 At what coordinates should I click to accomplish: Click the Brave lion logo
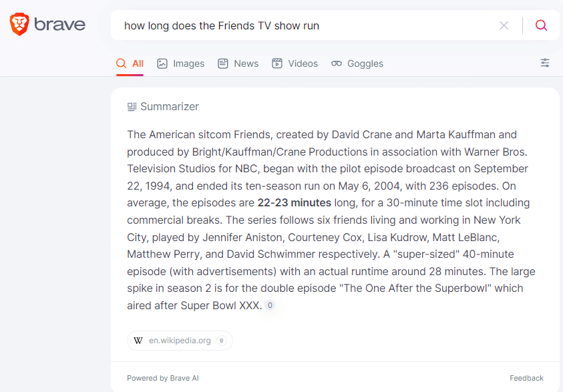tap(19, 25)
